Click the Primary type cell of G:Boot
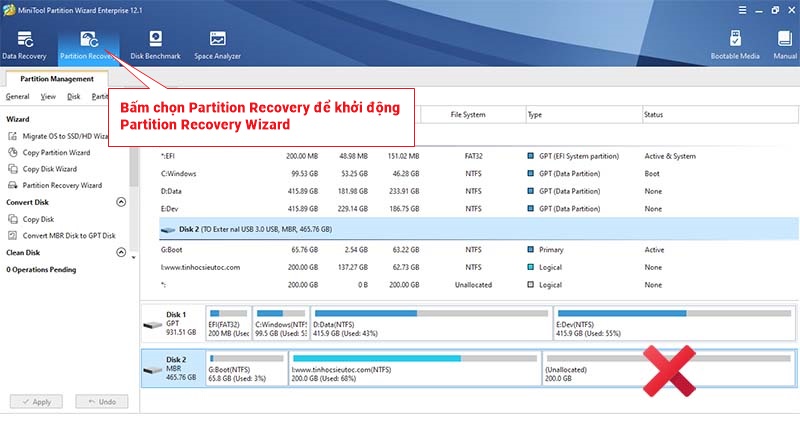 point(551,249)
